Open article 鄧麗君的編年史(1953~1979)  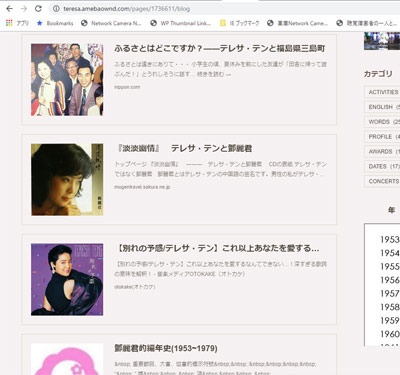click(x=166, y=348)
